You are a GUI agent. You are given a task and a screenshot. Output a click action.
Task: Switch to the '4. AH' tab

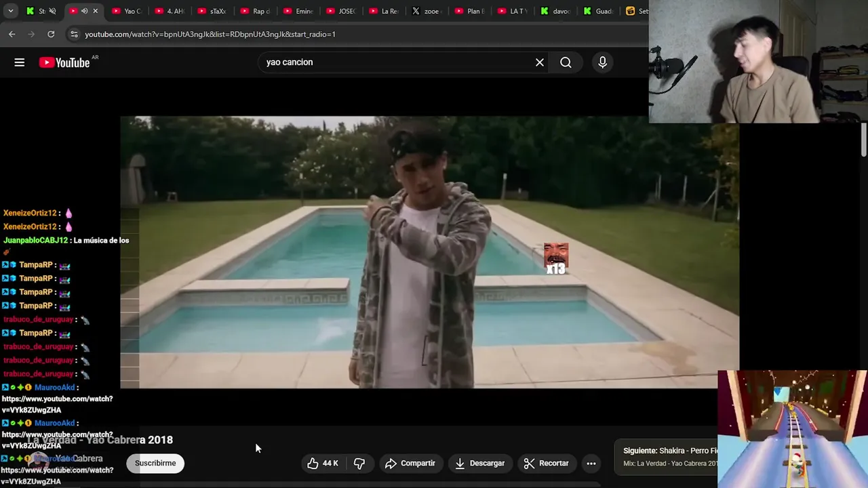(170, 11)
